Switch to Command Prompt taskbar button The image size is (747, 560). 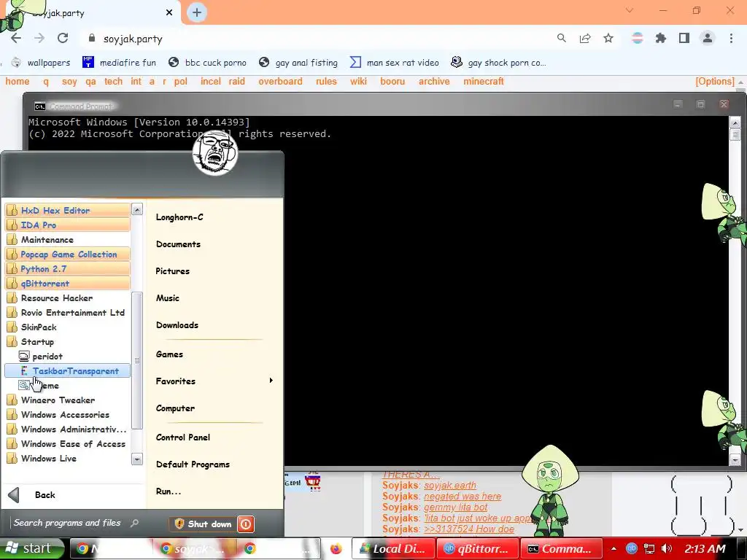coord(561,548)
